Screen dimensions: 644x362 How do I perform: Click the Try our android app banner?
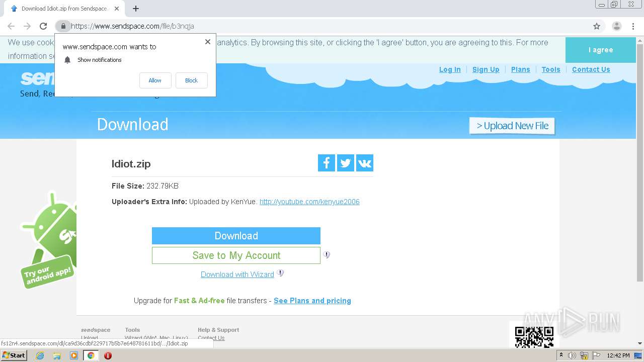pyautogui.click(x=48, y=240)
